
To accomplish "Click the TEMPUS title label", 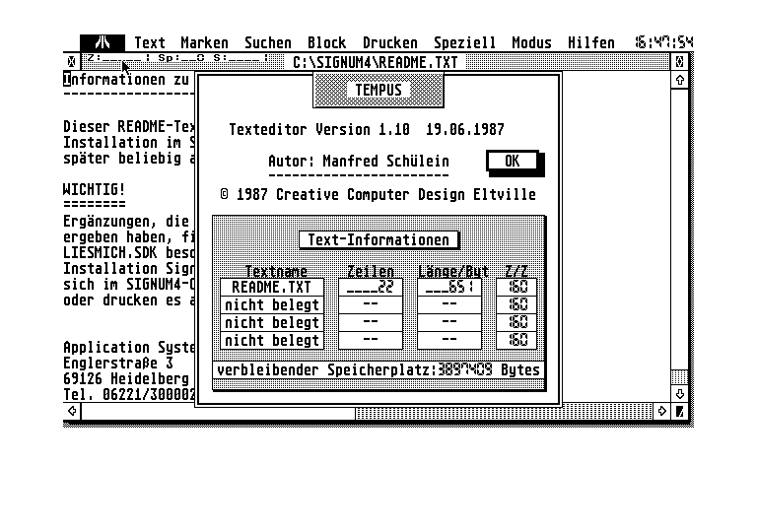I will 378,90.
